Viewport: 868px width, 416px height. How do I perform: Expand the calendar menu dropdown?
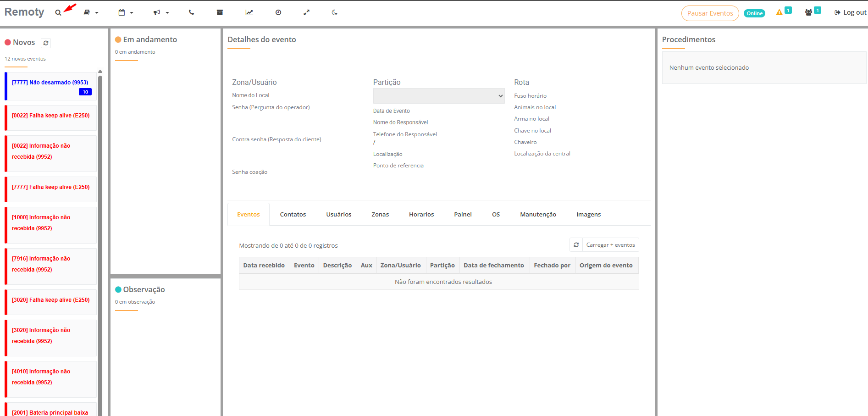coord(126,13)
